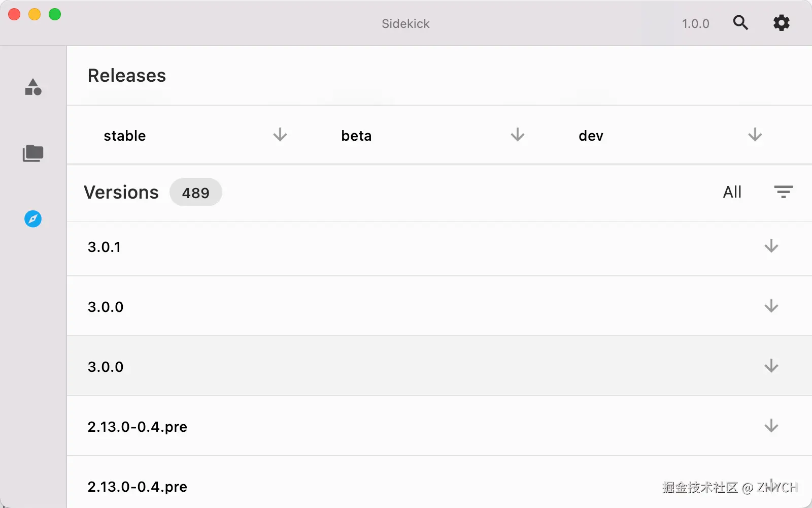Screen dimensions: 812x508
Task: Select the stable release channel
Action: [125, 136]
